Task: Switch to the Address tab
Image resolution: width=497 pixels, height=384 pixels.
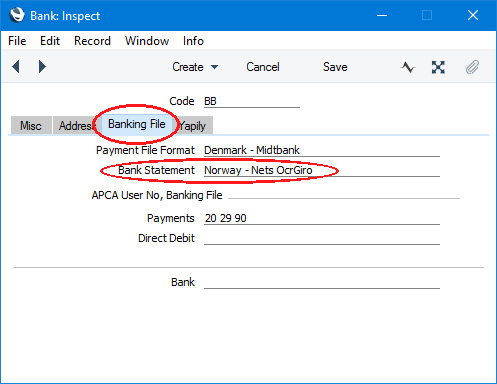Action: [x=76, y=126]
